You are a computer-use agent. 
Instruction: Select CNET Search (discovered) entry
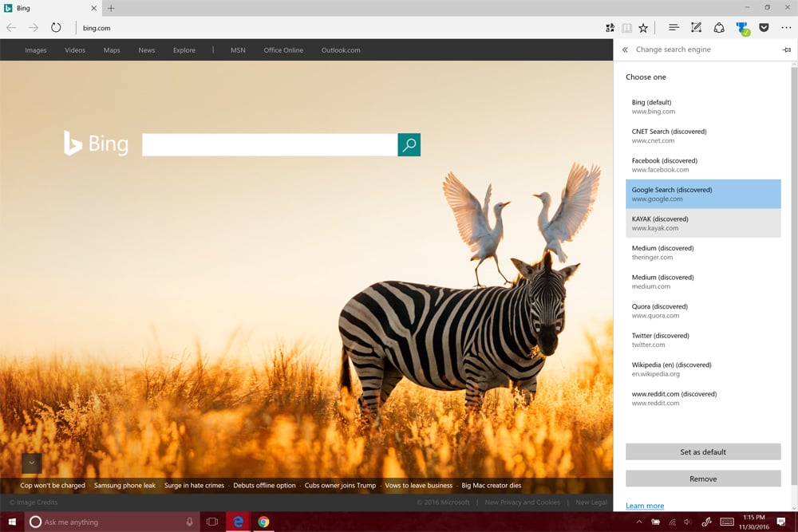click(703, 136)
